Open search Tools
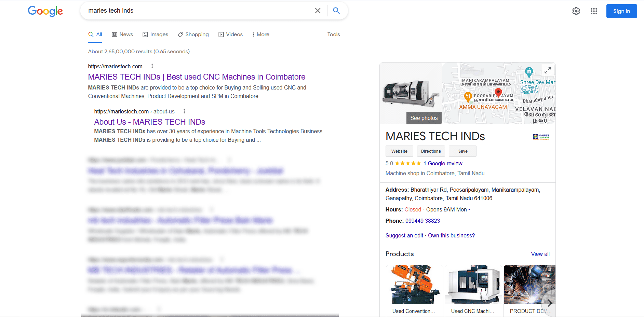 point(334,35)
